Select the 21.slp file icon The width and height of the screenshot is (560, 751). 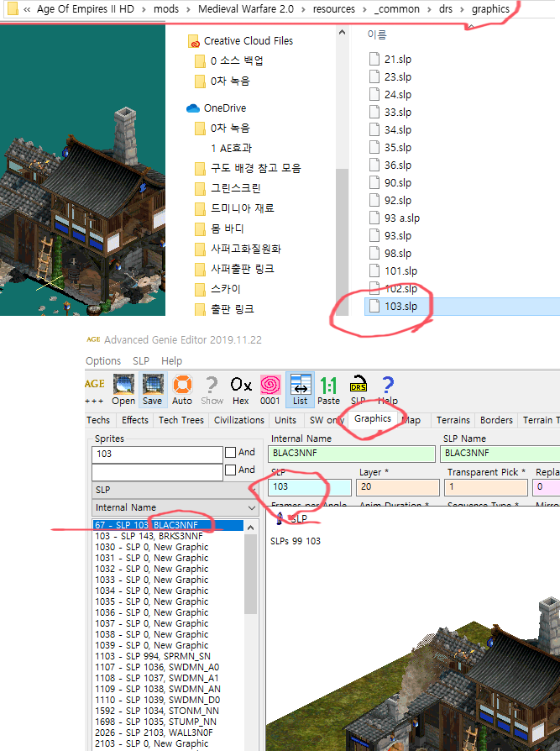coord(374,59)
